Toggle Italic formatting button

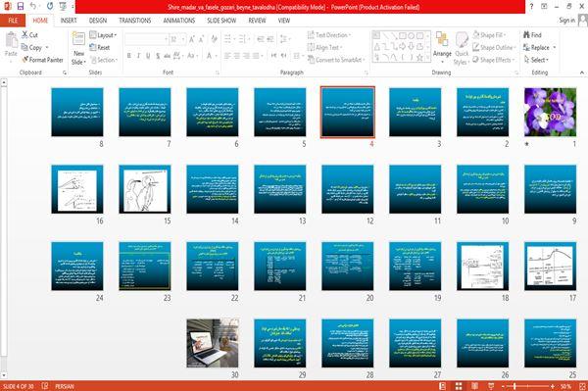pos(138,56)
